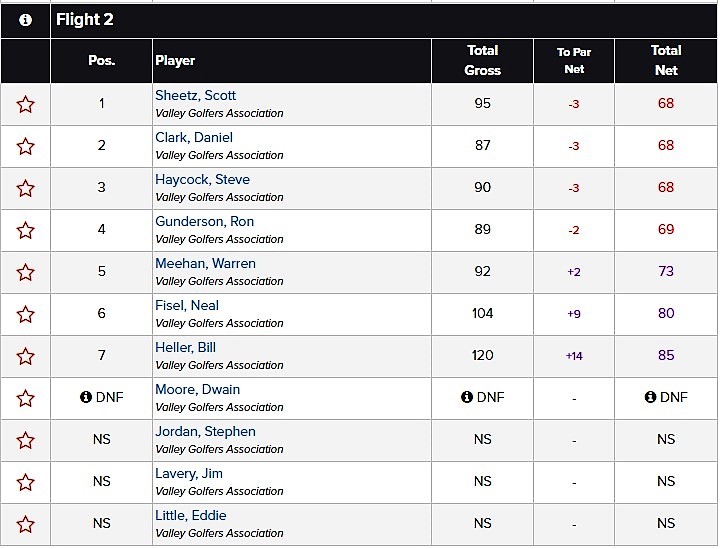Click the DNF info icon in Pos. column
The image size is (720, 549).
[86, 397]
